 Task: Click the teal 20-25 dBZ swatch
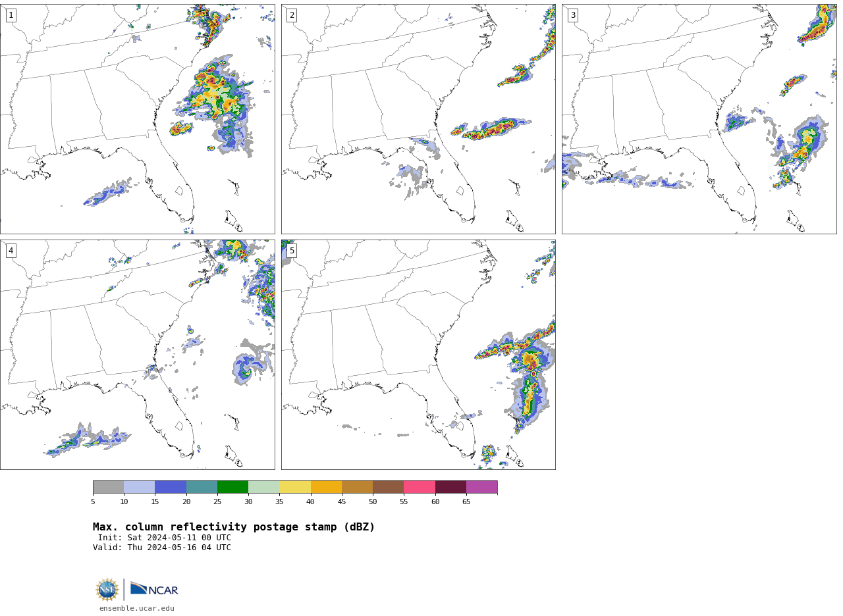pos(202,487)
